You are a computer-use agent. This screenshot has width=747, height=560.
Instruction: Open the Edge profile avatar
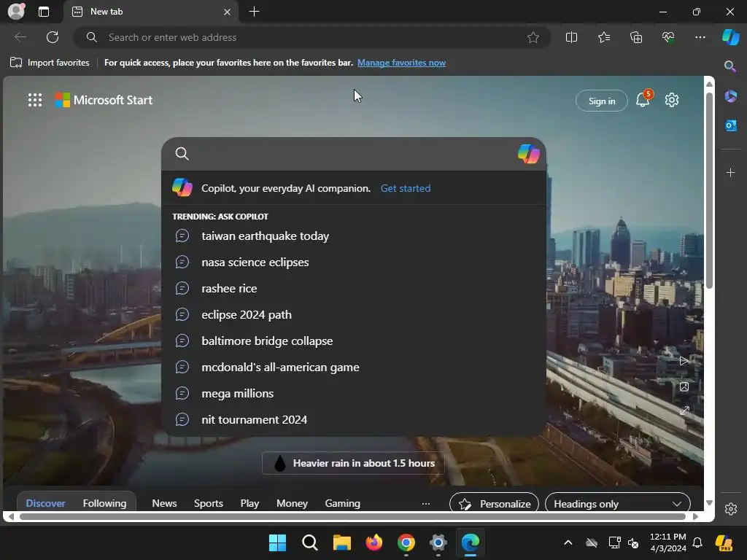click(x=16, y=12)
